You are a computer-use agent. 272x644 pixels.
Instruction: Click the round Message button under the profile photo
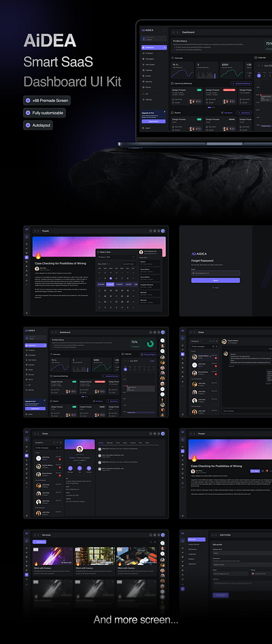point(70,468)
